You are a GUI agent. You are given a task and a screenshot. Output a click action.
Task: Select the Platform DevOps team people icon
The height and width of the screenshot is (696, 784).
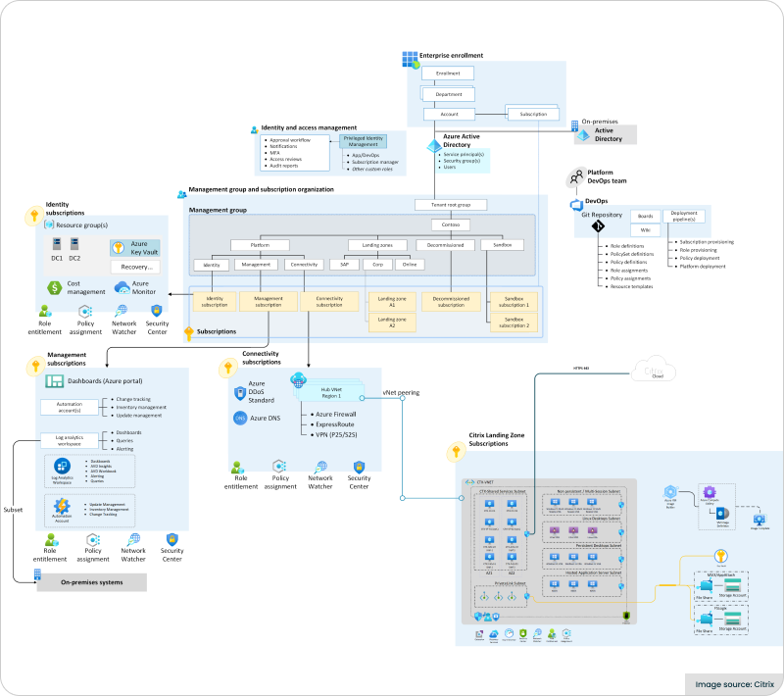576,176
